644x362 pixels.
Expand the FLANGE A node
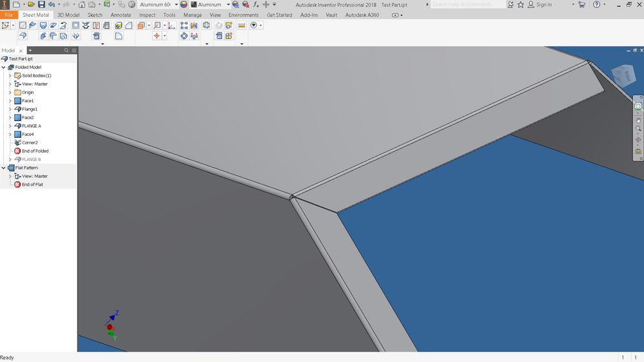(x=10, y=126)
